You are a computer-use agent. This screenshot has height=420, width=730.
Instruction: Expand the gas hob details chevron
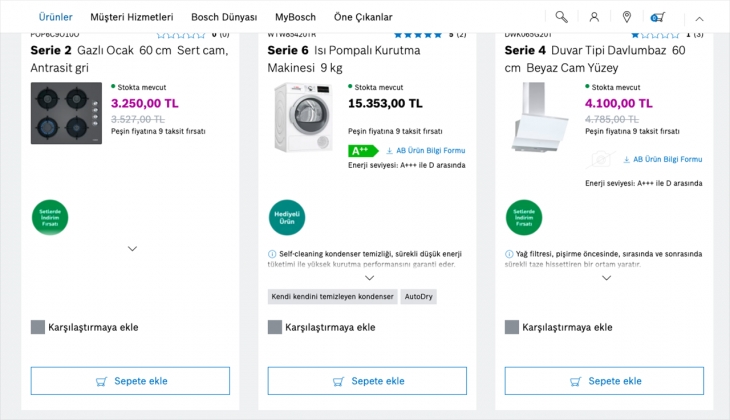(132, 248)
